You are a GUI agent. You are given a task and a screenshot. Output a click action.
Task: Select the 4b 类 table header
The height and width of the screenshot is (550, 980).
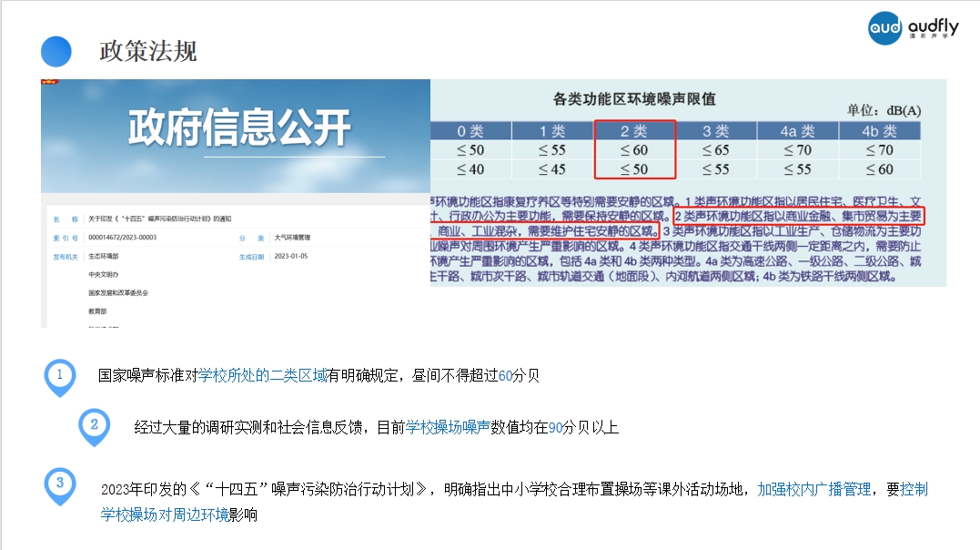(879, 131)
